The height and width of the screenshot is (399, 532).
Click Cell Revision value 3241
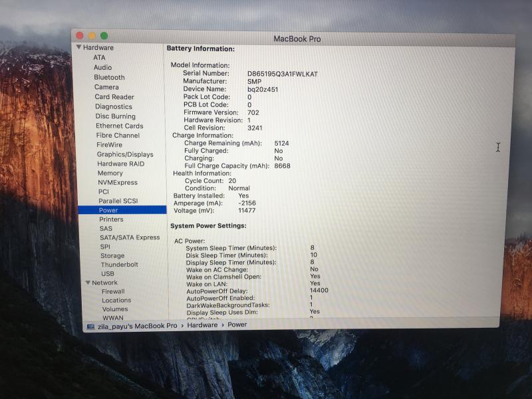point(255,128)
